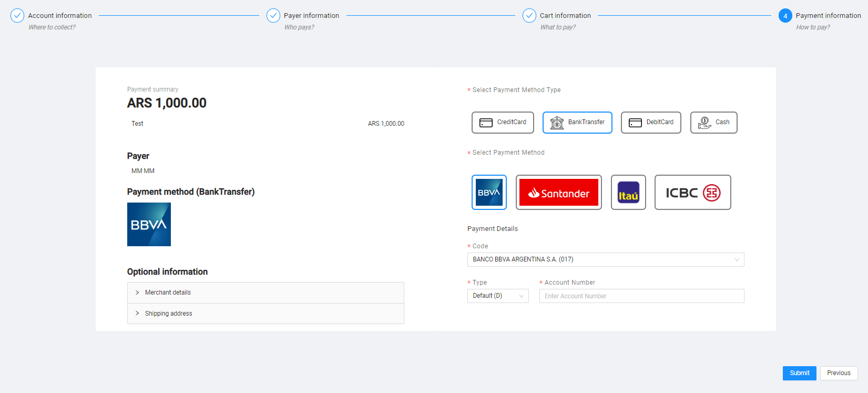This screenshot has height=393, width=868.
Task: Select the BankTransfer payment method type
Action: pyautogui.click(x=577, y=123)
